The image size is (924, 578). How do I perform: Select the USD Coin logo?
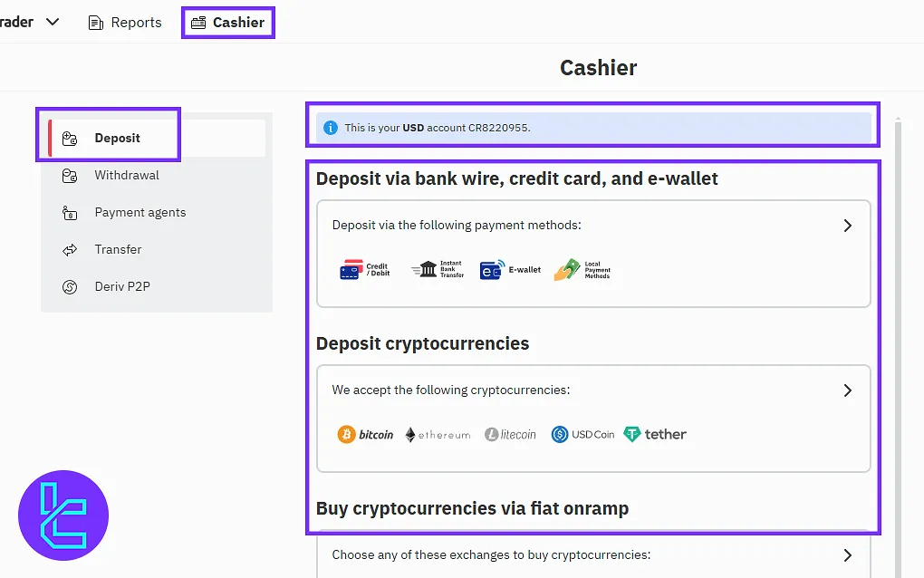[x=582, y=435]
